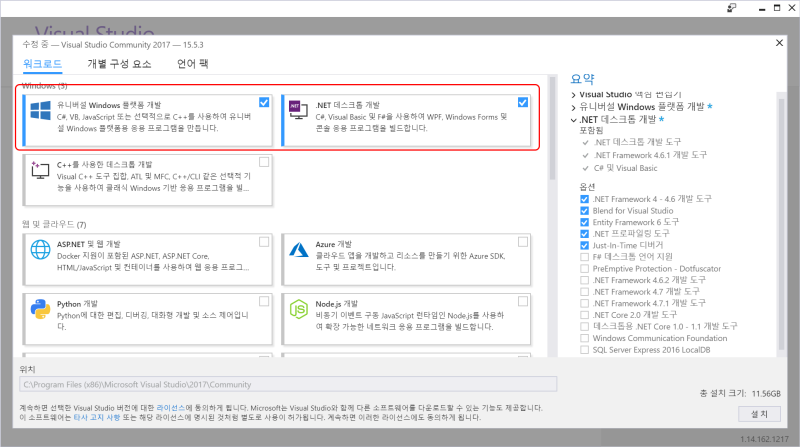Click the C# 및 Visual Basic included item

pyautogui.click(x=626, y=168)
